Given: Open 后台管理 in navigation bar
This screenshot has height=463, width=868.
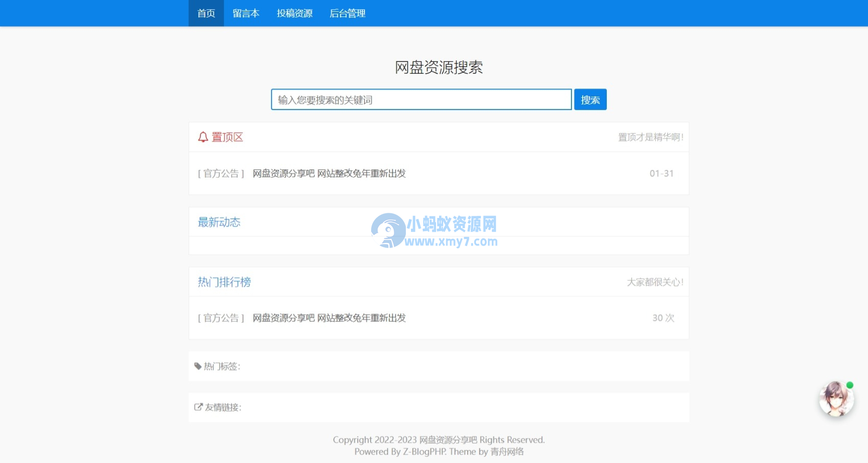Looking at the screenshot, I should pyautogui.click(x=348, y=13).
